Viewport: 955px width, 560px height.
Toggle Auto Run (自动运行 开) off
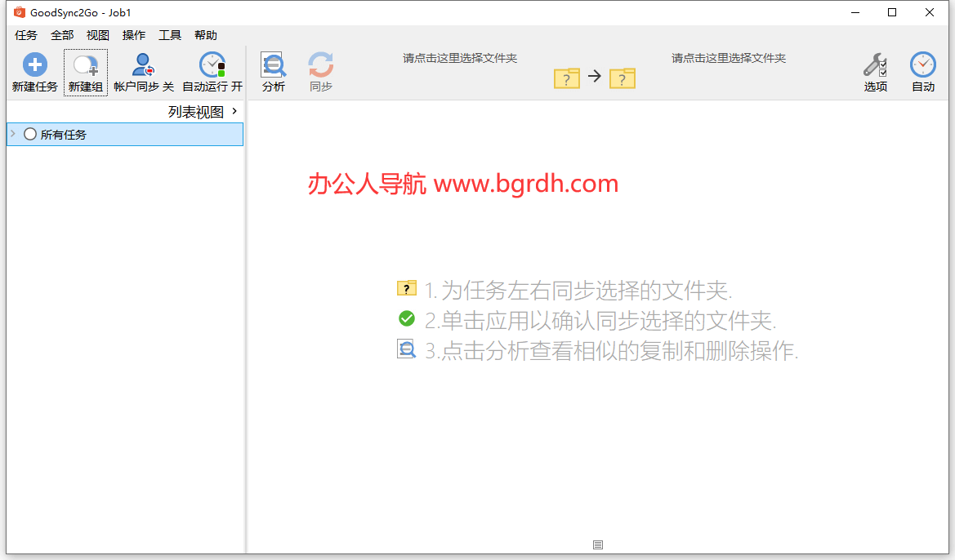pyautogui.click(x=212, y=65)
